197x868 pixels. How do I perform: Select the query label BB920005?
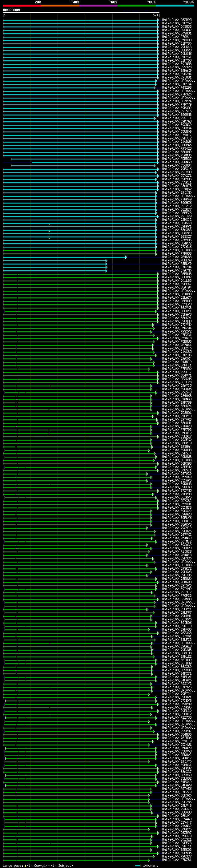click(11, 10)
